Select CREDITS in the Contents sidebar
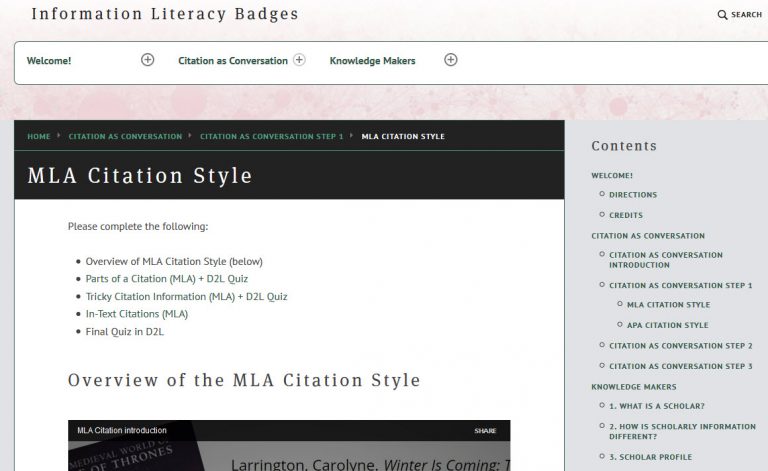This screenshot has width=768, height=471. (625, 215)
